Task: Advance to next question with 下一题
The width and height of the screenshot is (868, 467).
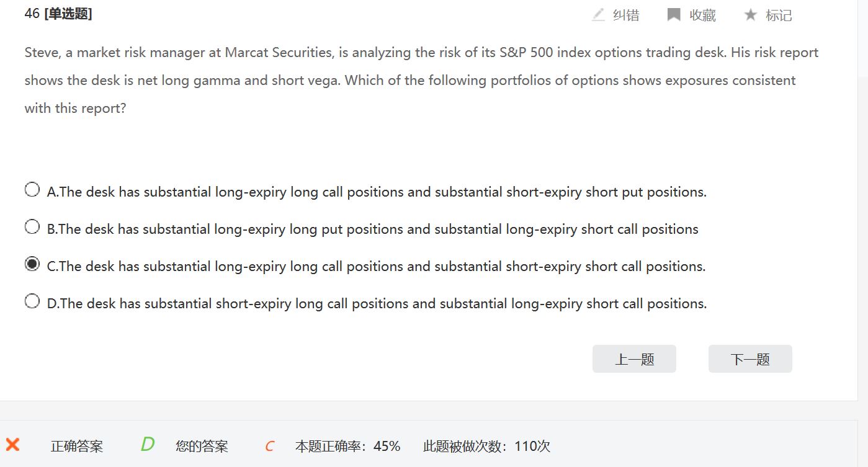Action: 750,359
